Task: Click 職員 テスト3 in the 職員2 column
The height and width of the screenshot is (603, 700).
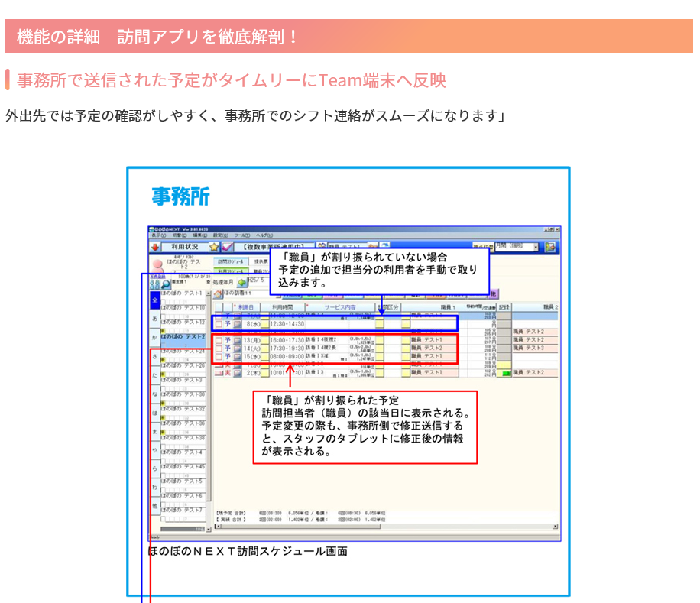Action: [x=535, y=348]
